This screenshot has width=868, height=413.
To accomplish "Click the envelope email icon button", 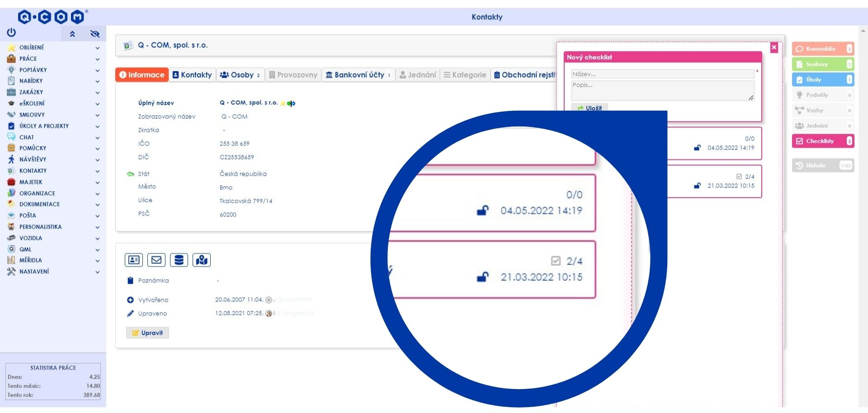I will click(x=156, y=260).
